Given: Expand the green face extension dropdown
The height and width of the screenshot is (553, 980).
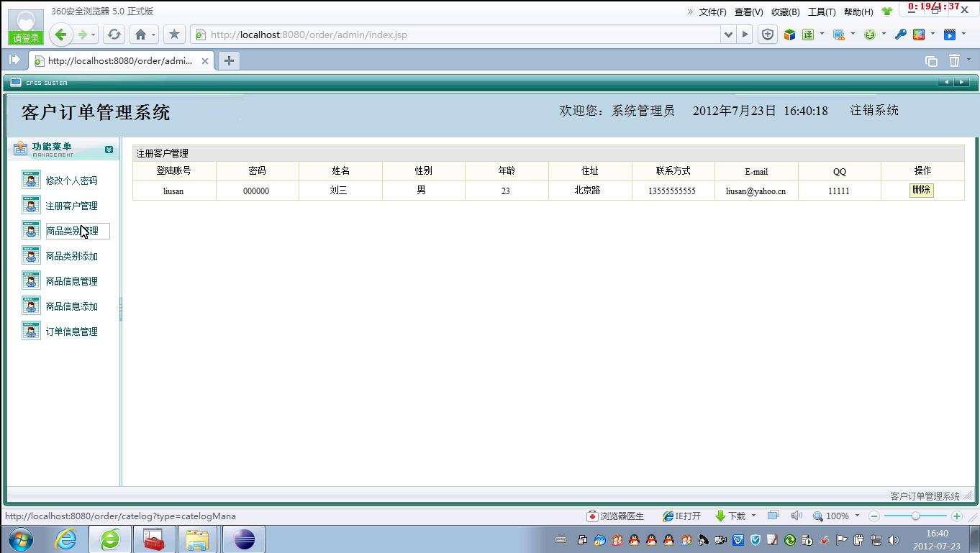Looking at the screenshot, I should [884, 34].
